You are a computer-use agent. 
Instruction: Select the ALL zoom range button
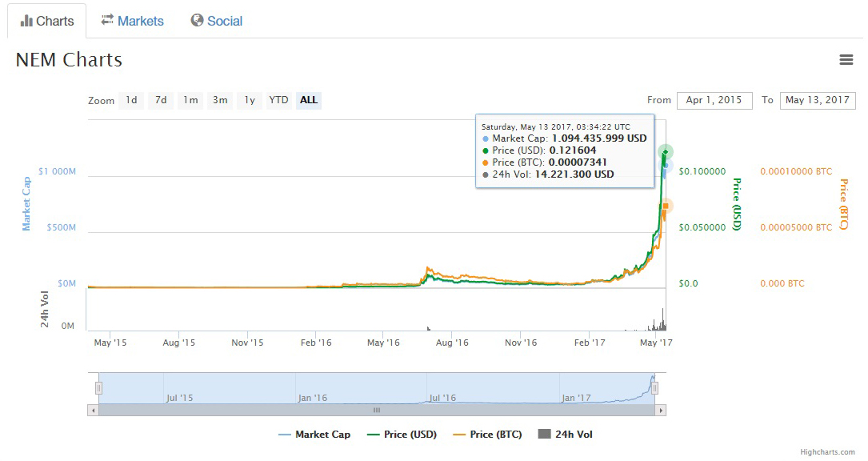coord(309,100)
